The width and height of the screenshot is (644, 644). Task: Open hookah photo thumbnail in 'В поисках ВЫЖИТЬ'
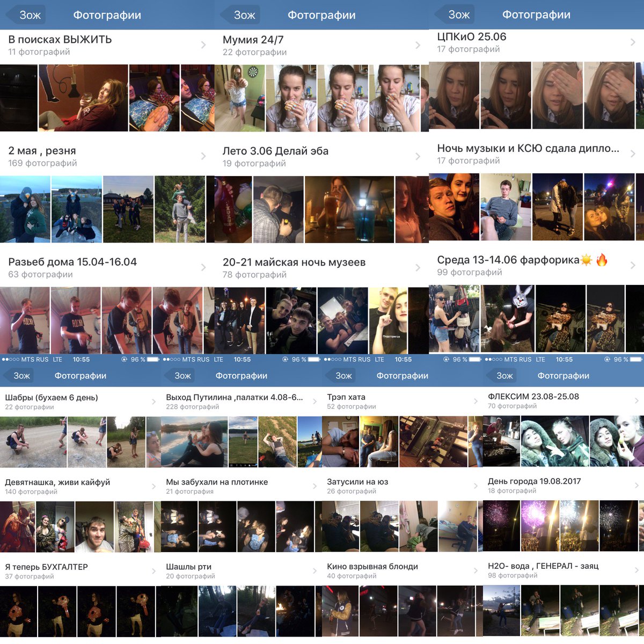point(83,98)
